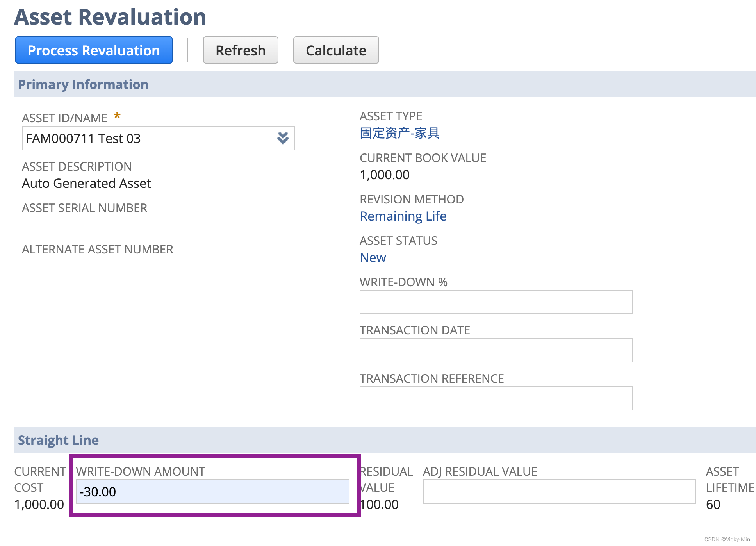Click the Primary Information section header
This screenshot has width=756, height=546.
tap(83, 84)
